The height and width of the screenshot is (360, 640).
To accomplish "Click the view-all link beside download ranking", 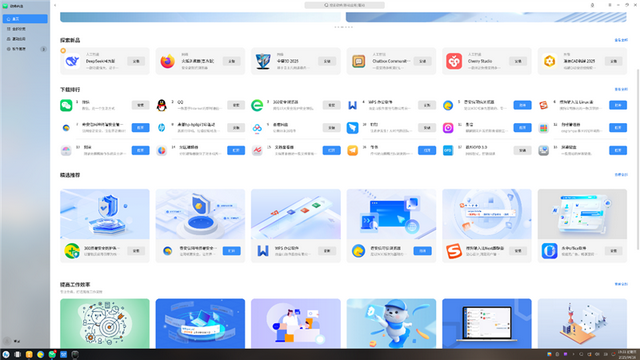I will pyautogui.click(x=621, y=89).
